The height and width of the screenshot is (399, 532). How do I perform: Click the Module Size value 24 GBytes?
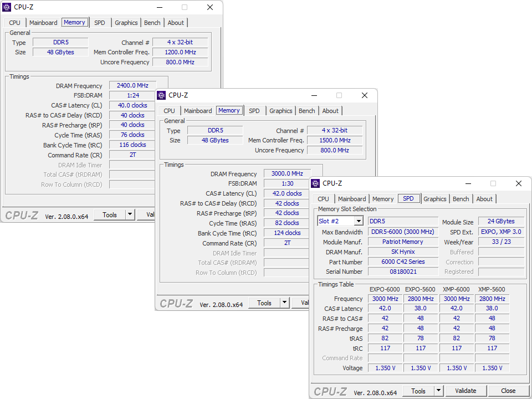[x=501, y=221]
